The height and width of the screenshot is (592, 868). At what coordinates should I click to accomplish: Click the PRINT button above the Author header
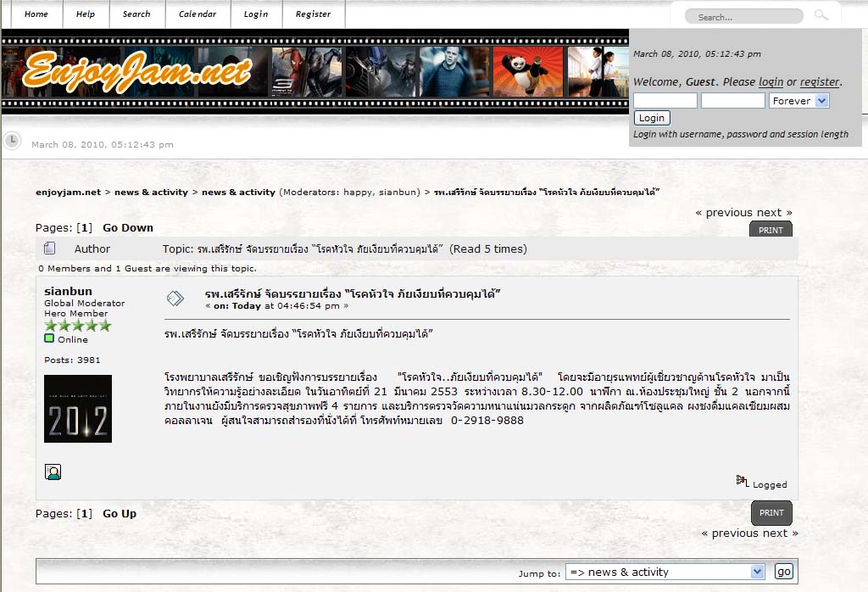[x=771, y=229]
